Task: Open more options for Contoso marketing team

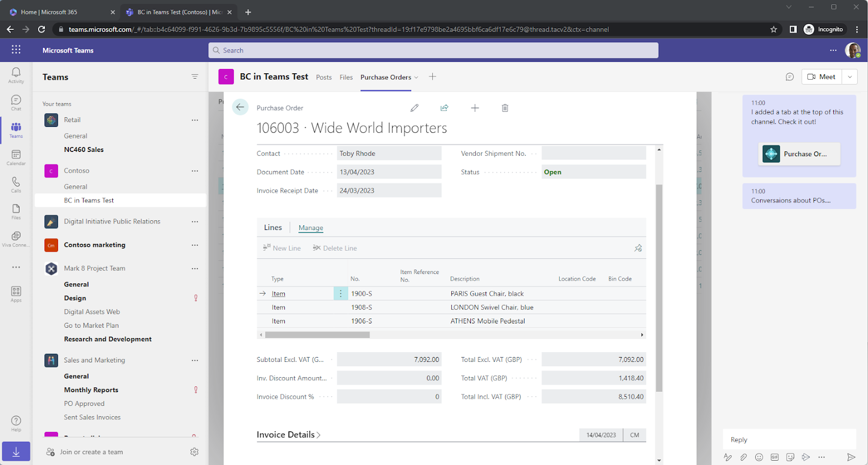Action: pyautogui.click(x=195, y=245)
